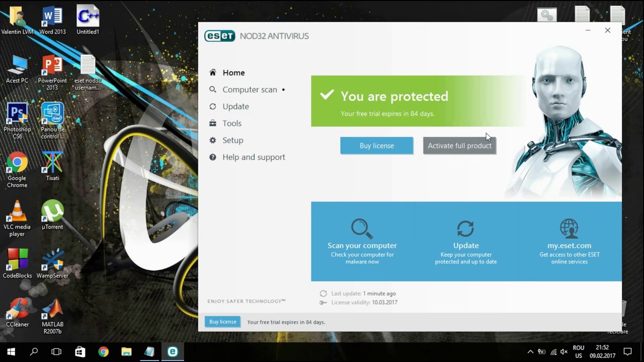Click the ROU US language indicator
644x362 pixels.
[579, 352]
